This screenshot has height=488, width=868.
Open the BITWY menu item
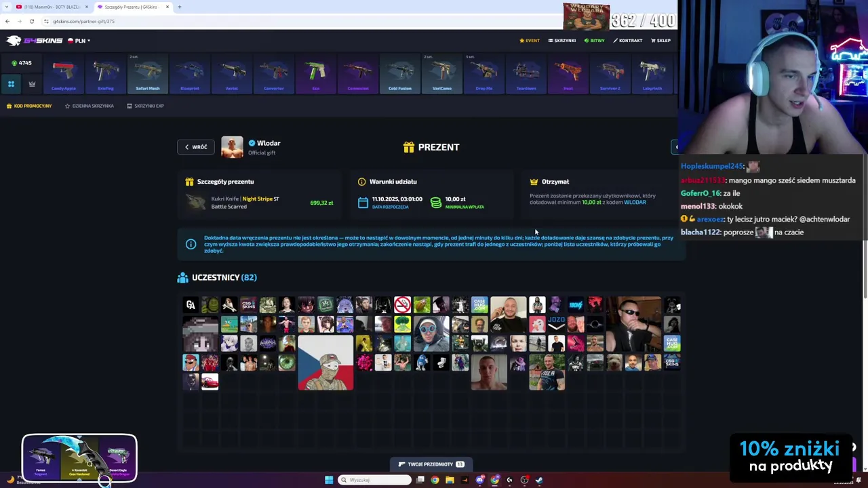[x=595, y=41]
